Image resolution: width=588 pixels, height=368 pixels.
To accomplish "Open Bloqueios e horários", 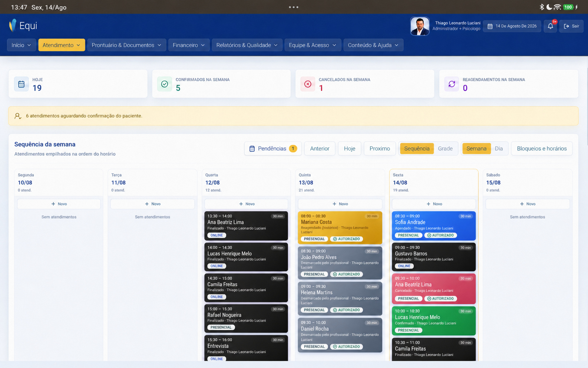I will coord(542,148).
